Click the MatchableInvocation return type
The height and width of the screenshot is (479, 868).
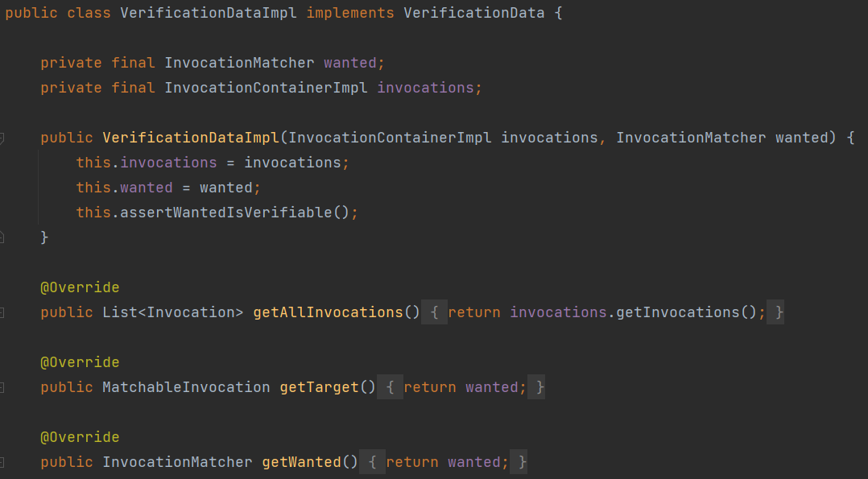[186, 387]
